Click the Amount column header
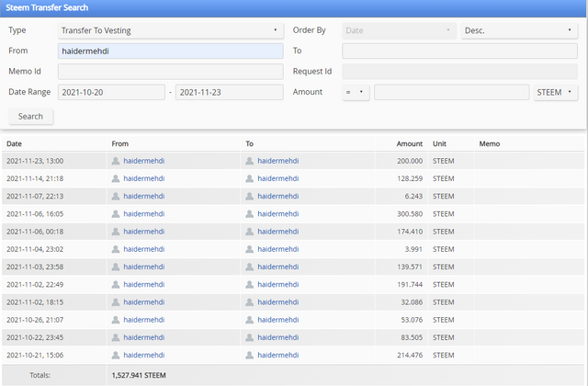Viewport: 588px width, 386px height. [410, 143]
